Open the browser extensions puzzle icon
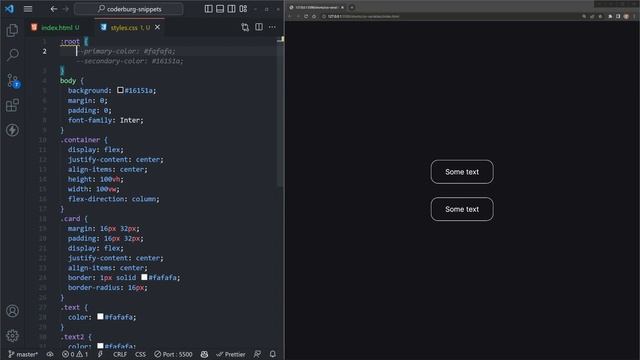The width and height of the screenshot is (640, 360). 610,16
